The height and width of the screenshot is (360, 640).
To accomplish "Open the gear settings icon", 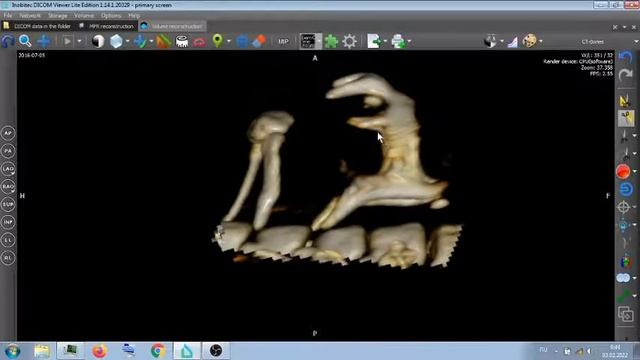I will coord(349,41).
